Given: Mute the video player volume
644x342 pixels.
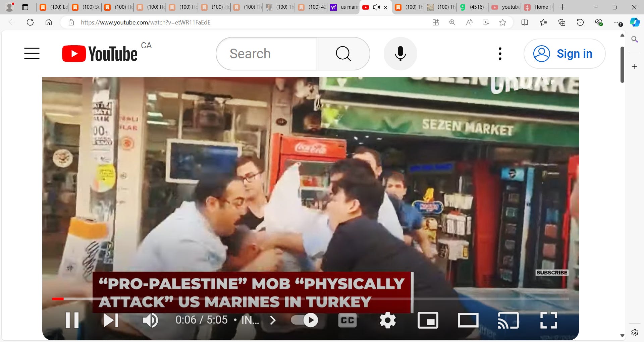Looking at the screenshot, I should click(150, 320).
